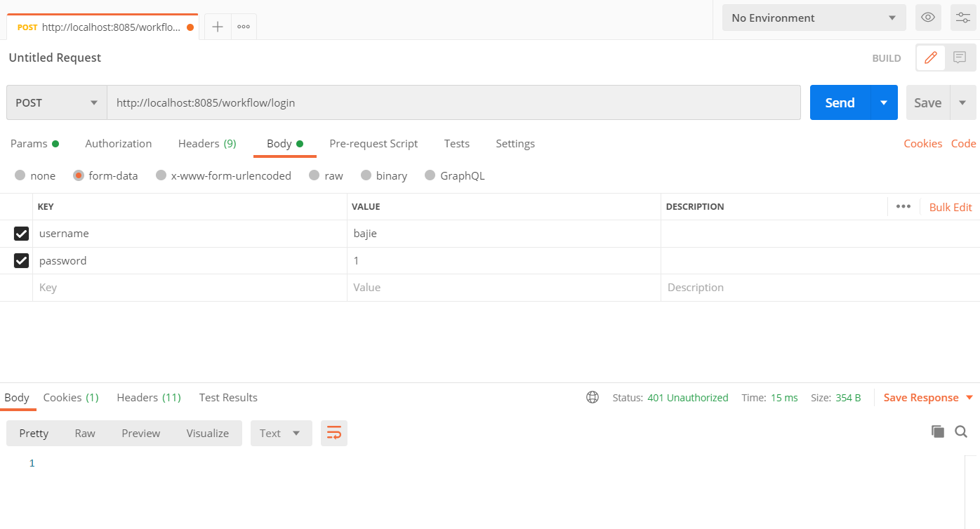Uncheck the password form-data row

[22, 261]
